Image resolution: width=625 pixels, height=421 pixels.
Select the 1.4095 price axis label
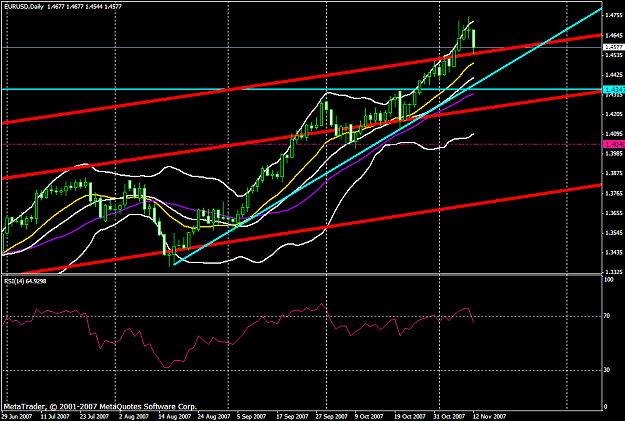(x=614, y=134)
